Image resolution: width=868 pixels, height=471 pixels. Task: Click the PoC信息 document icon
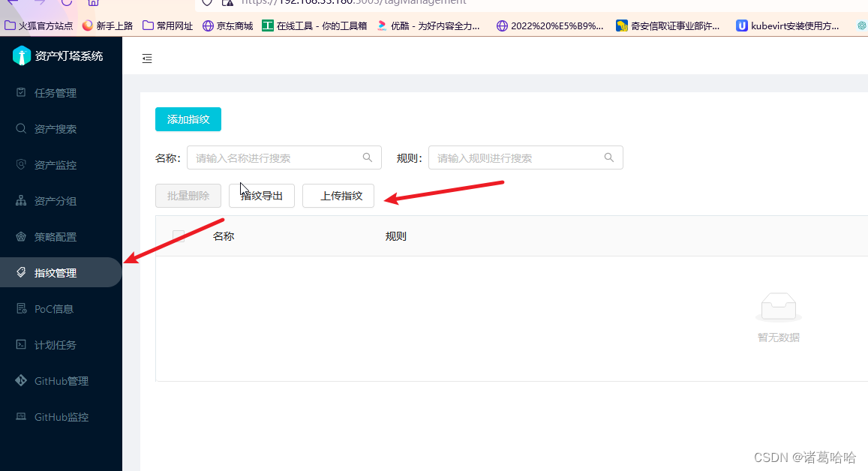pyautogui.click(x=21, y=308)
